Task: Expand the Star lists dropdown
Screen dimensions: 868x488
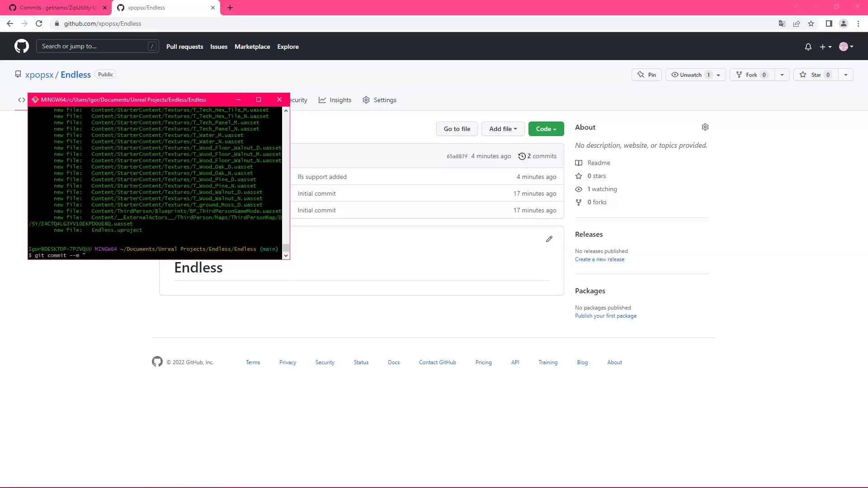Action: pos(845,75)
